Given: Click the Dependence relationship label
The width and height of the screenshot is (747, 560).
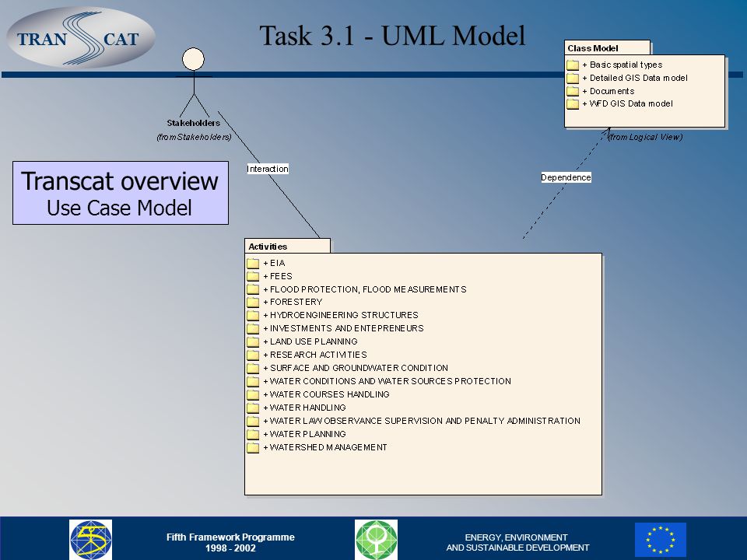Looking at the screenshot, I should tap(566, 177).
